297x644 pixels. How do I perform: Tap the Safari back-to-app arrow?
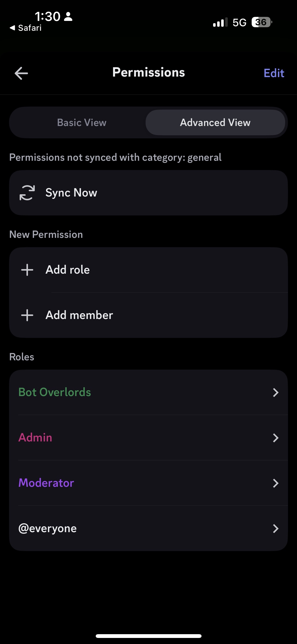pos(12,28)
